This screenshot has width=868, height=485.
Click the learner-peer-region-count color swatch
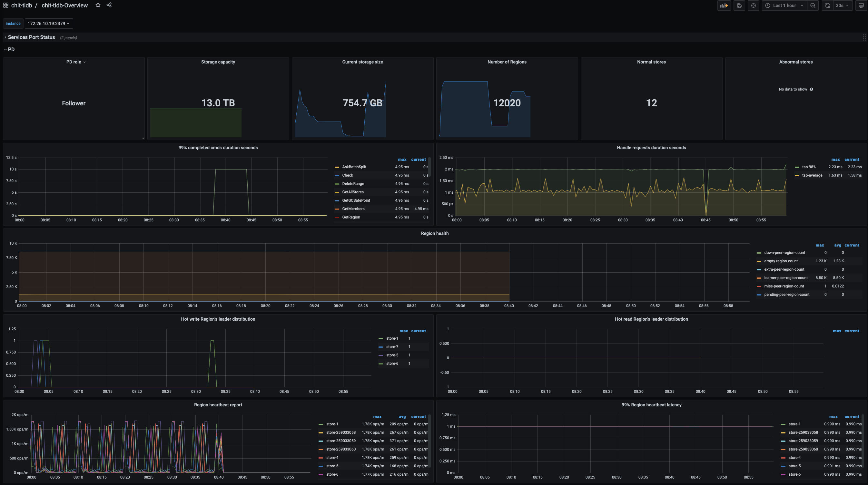[759, 278]
